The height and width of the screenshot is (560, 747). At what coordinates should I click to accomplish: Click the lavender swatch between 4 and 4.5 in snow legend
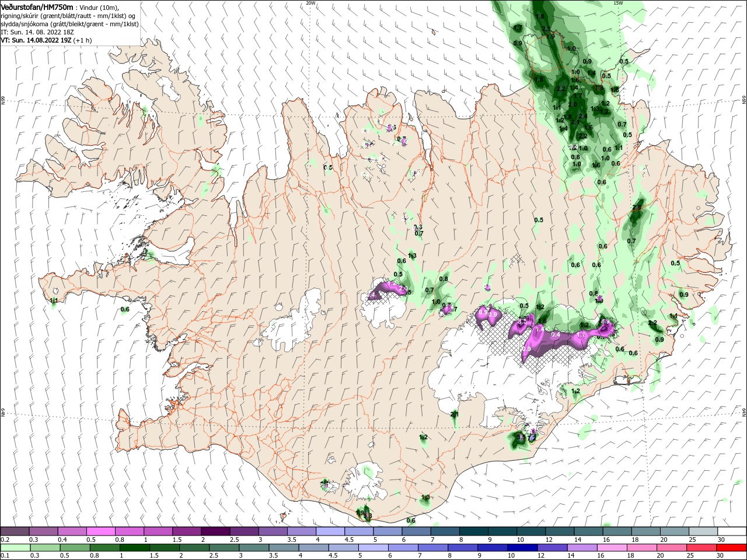pyautogui.click(x=329, y=531)
